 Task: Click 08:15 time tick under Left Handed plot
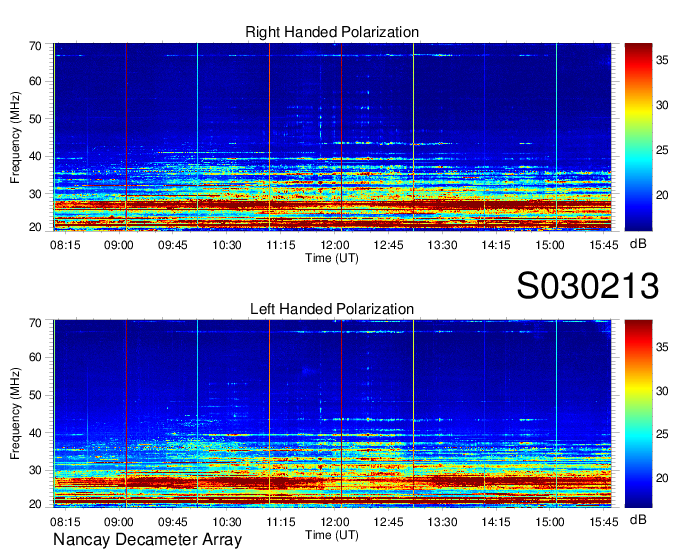pyautogui.click(x=65, y=522)
